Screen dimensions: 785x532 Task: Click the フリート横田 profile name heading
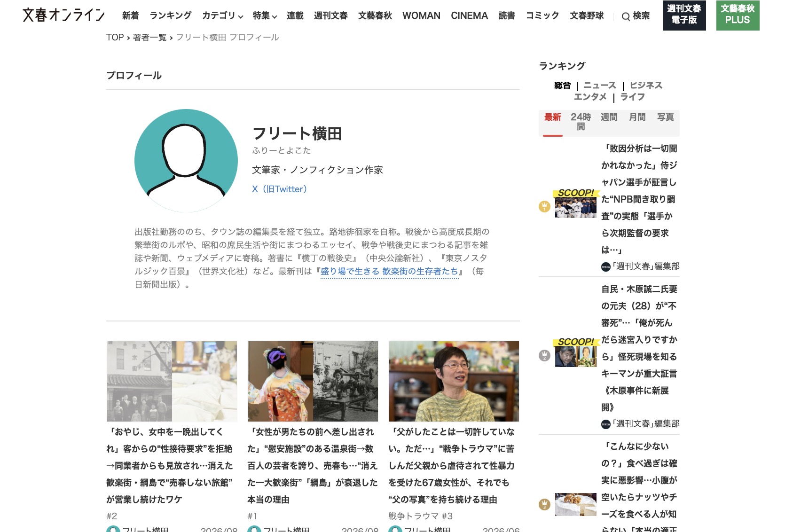(297, 133)
